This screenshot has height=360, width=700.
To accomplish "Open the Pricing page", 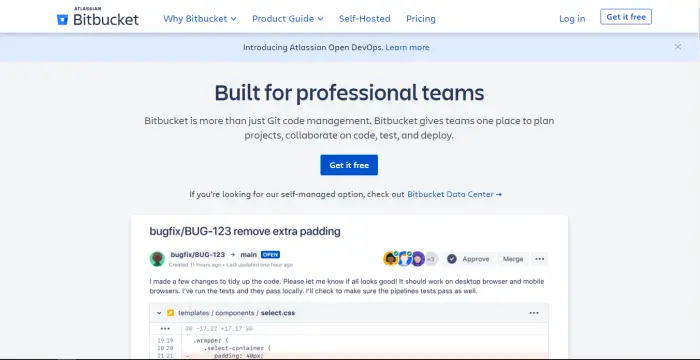I will tap(421, 19).
